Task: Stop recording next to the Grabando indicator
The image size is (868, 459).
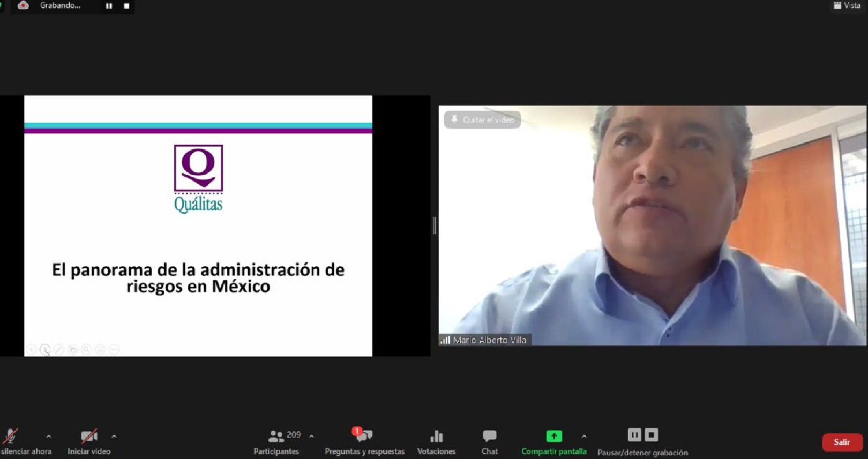Action: tap(126, 6)
